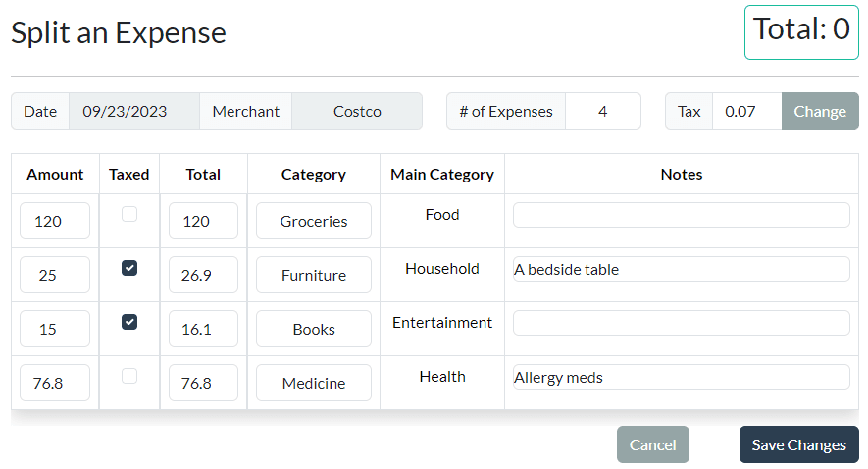This screenshot has width=868, height=469.
Task: Open the Furniture category dropdown
Action: [314, 275]
